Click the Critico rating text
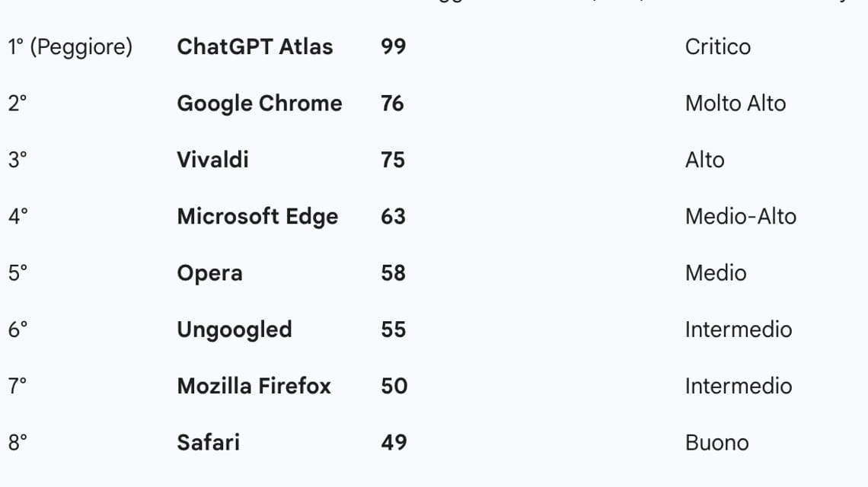Viewport: 868px width, 487px height. [x=717, y=47]
